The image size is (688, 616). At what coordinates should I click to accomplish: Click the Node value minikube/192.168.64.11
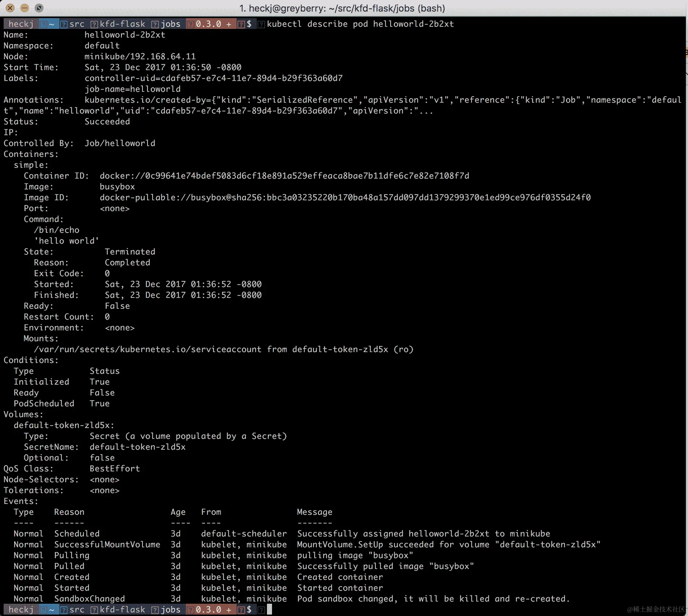pyautogui.click(x=140, y=56)
